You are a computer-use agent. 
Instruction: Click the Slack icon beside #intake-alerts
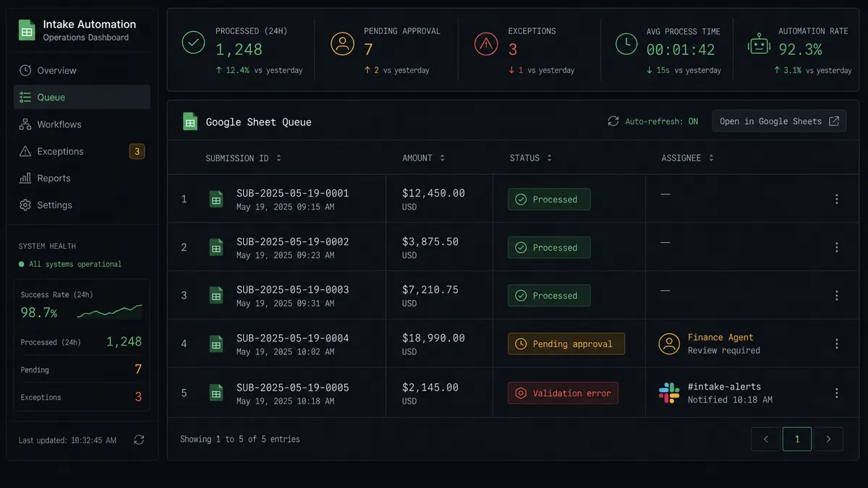pyautogui.click(x=669, y=393)
